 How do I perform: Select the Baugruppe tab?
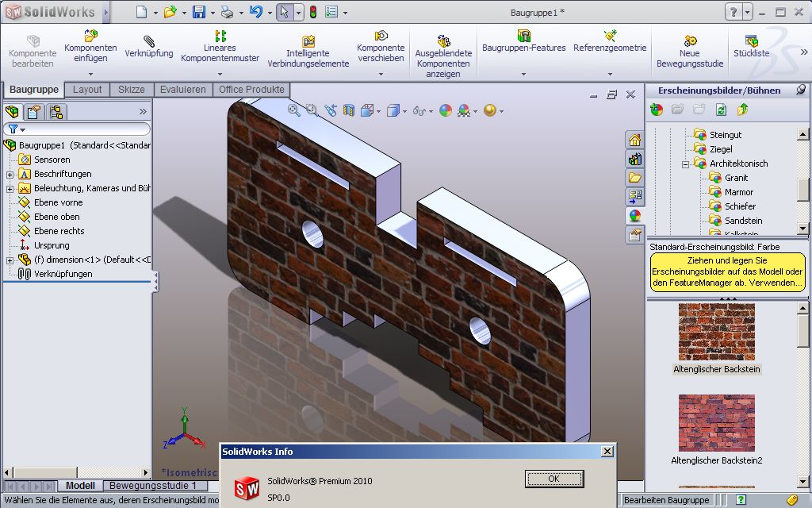[x=33, y=89]
